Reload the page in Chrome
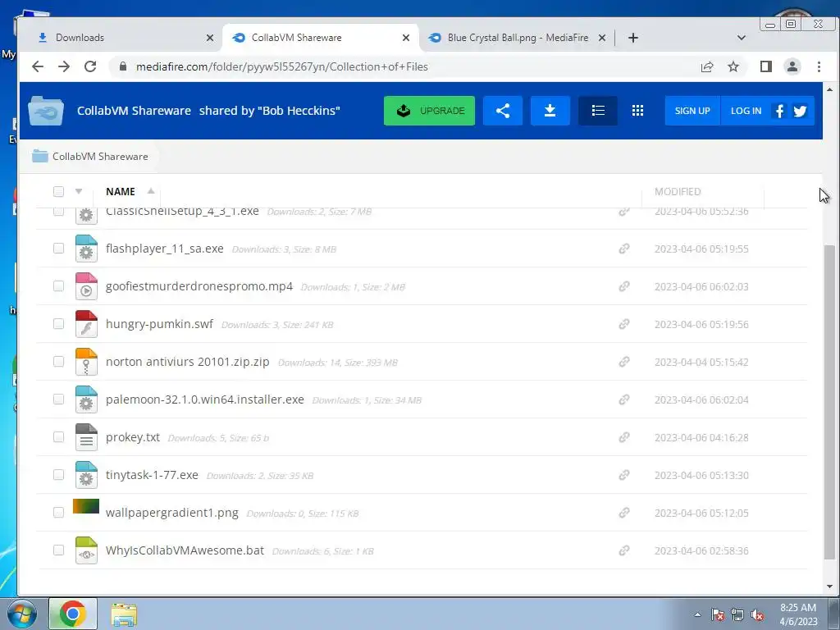 tap(90, 66)
